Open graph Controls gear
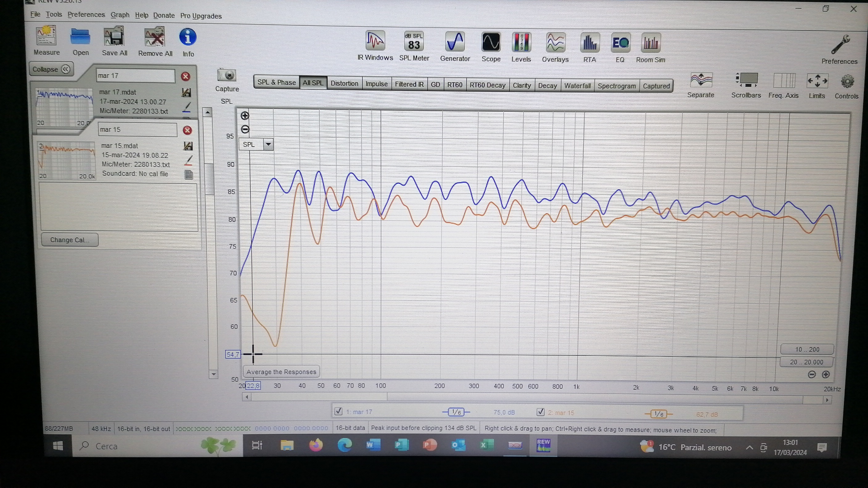This screenshot has height=488, width=868. coord(847,82)
